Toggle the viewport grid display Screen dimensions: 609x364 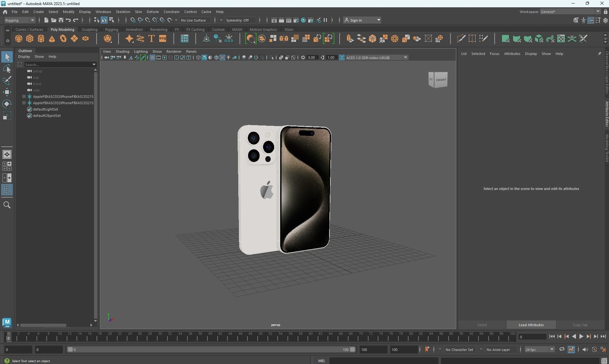point(152,57)
